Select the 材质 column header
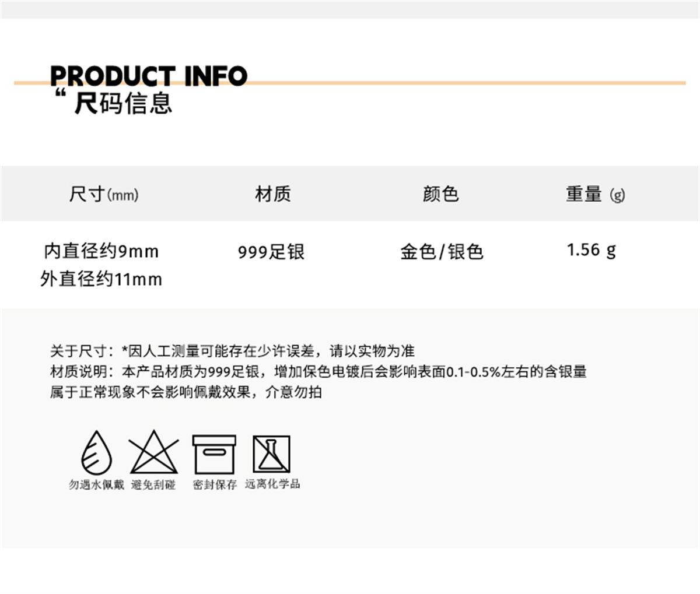 (x=272, y=194)
